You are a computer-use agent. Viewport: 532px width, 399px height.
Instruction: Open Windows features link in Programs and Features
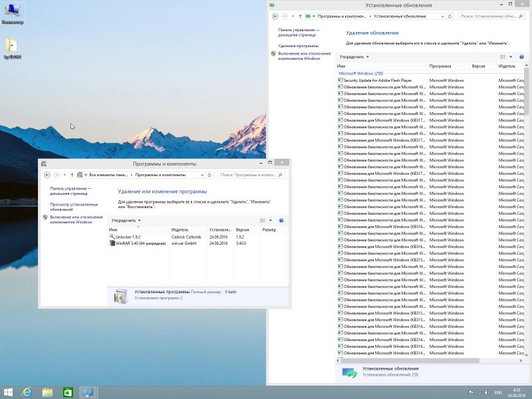pos(76,219)
